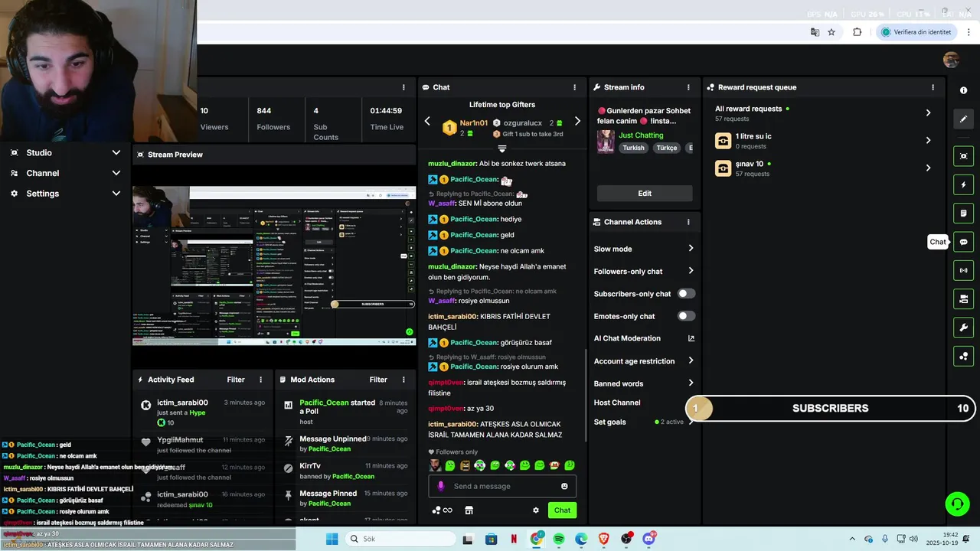Viewport: 980px width, 551px height.
Task: Open Brave browser from the taskbar
Action: 604,539
